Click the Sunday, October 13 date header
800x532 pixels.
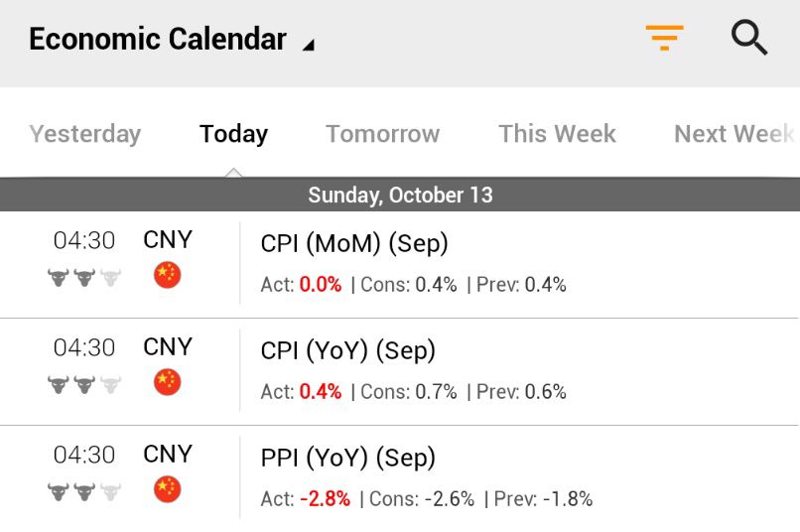(400, 195)
